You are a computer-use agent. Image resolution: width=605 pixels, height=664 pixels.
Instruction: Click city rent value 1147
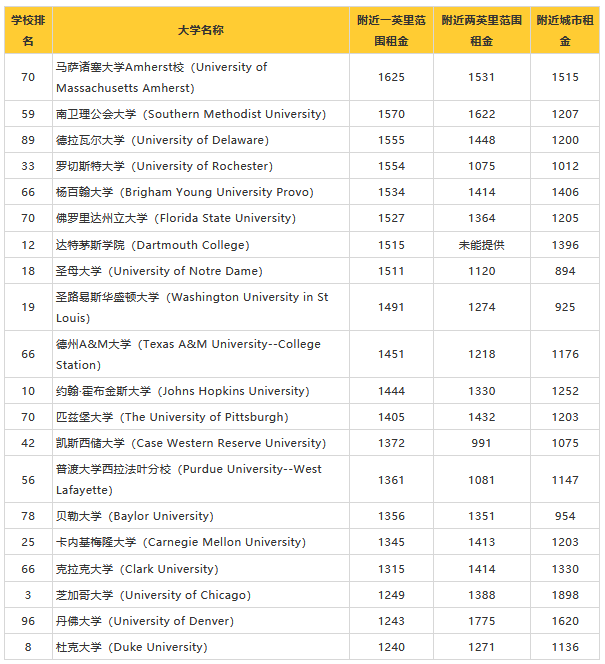[565, 480]
